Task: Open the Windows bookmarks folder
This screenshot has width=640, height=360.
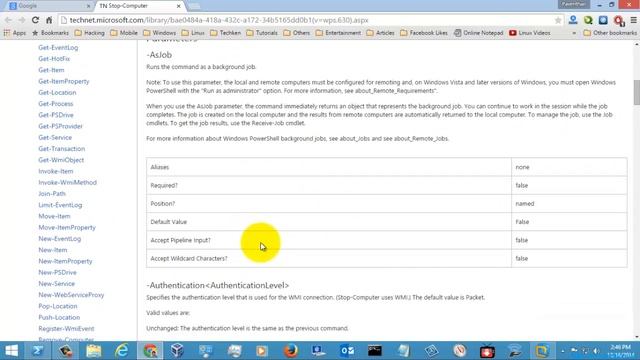Action: point(160,33)
